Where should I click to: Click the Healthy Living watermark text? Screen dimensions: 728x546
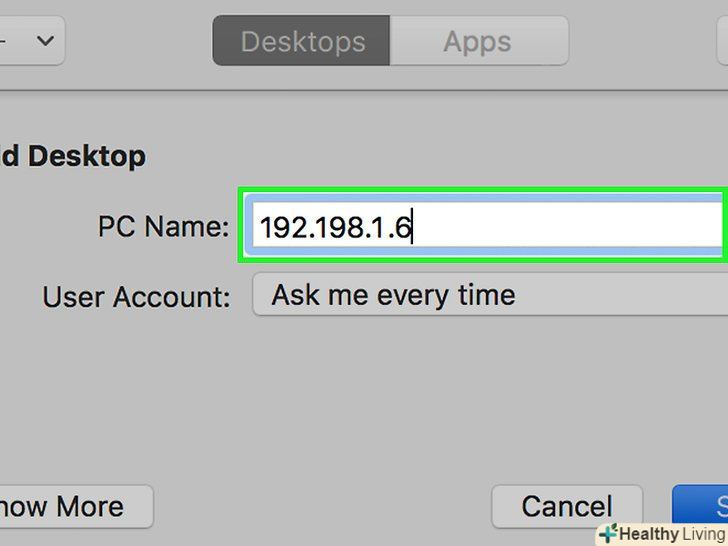pyautogui.click(x=670, y=534)
